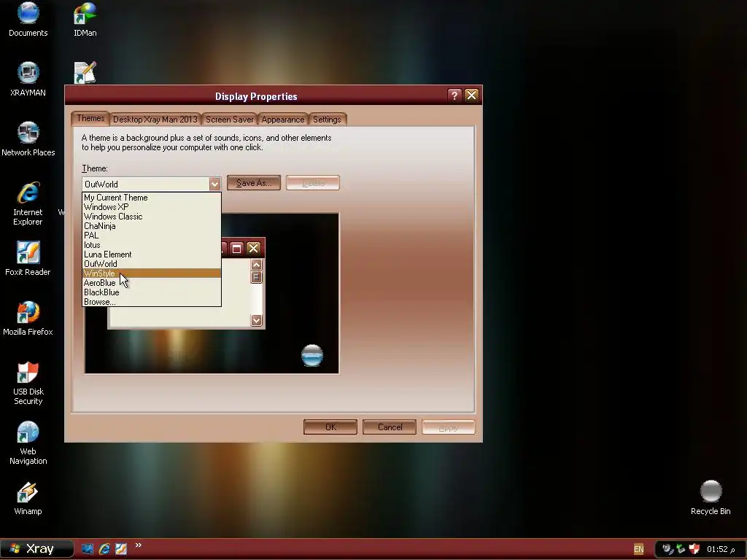This screenshot has height=560, width=747.
Task: Switch to Desktop Xray Man 2013 tab
Action: [155, 120]
